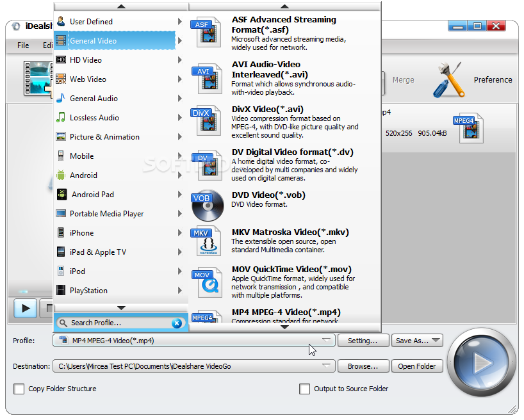Enable the Copy Folder Structure checkbox

click(x=19, y=389)
